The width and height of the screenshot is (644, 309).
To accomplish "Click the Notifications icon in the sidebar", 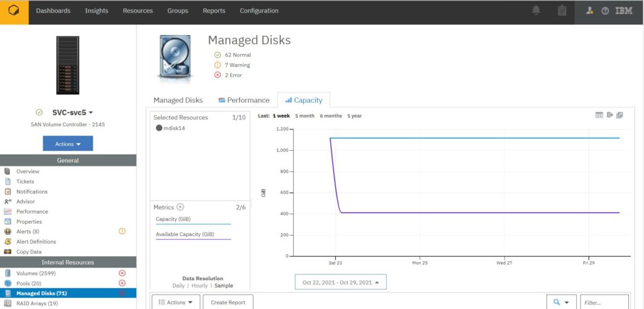I will pos(8,192).
